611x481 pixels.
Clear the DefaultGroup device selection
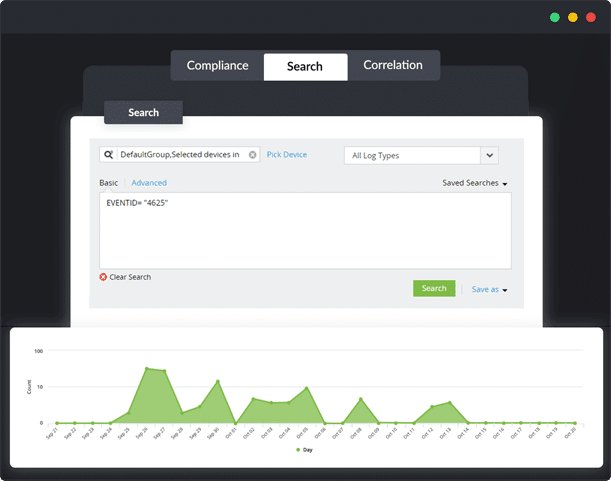253,155
